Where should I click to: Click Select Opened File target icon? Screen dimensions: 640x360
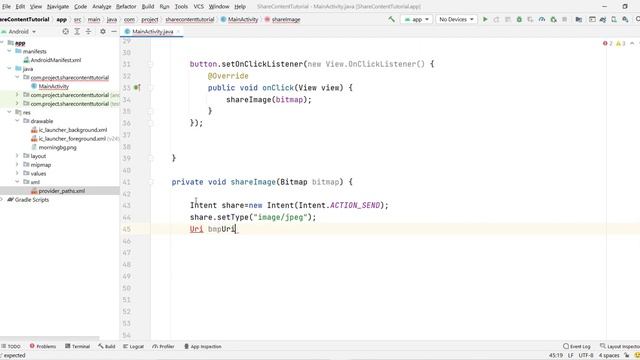(65, 31)
